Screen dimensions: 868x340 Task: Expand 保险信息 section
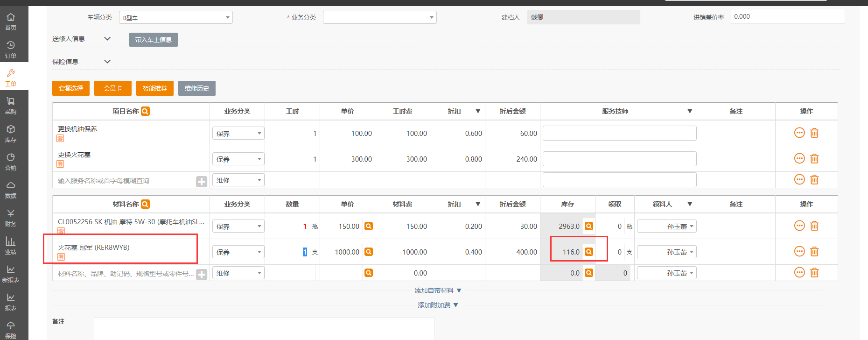pyautogui.click(x=107, y=62)
